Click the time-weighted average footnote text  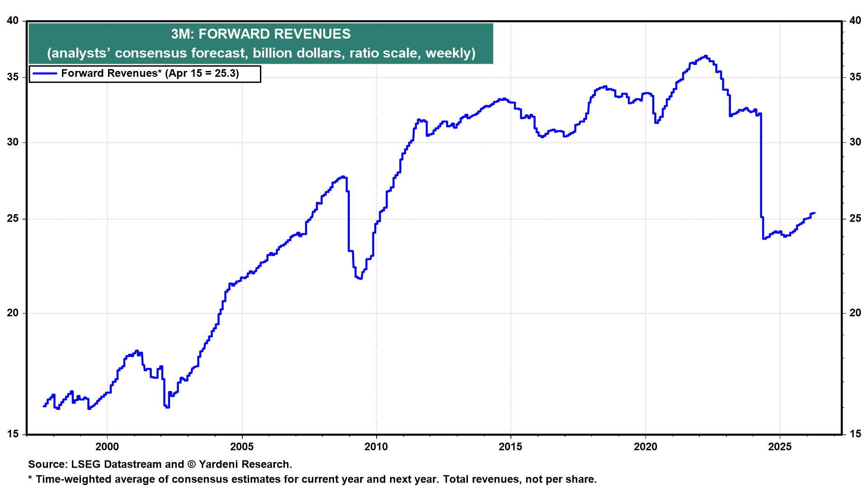pos(312,479)
